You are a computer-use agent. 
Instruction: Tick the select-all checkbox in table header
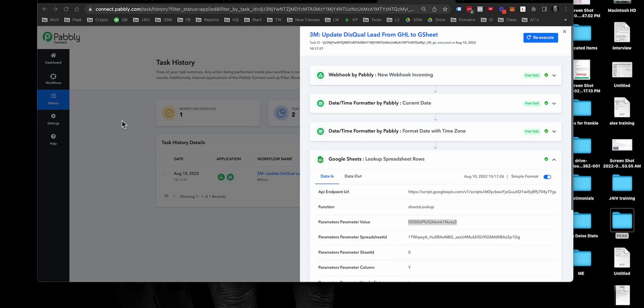pos(163,160)
